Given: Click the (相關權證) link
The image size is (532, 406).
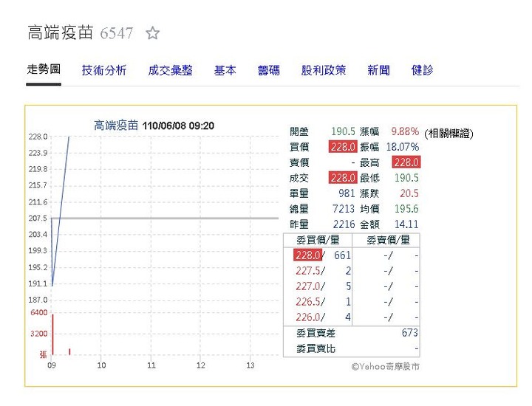Looking at the screenshot, I should tap(449, 133).
